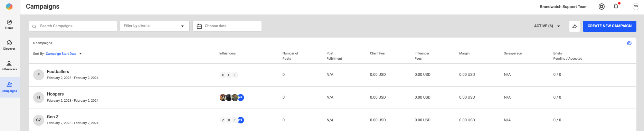This screenshot has height=131, width=644.
Task: Open the ACTIVE (6) status dropdown
Action: coord(547,26)
